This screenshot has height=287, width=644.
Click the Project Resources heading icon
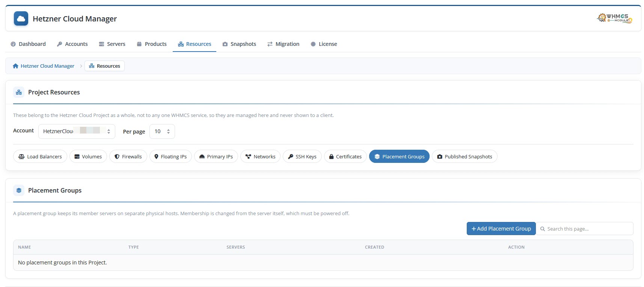pyautogui.click(x=19, y=92)
